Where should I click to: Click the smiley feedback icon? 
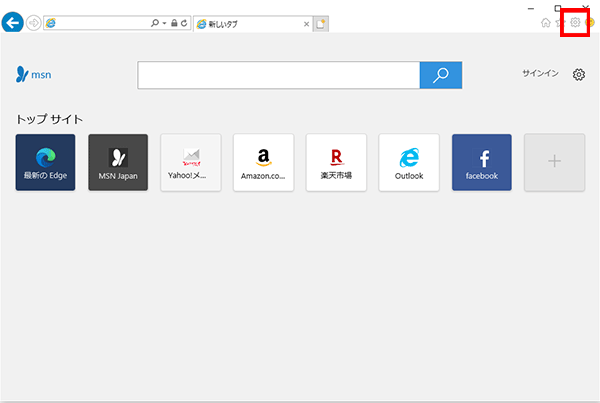(x=590, y=23)
